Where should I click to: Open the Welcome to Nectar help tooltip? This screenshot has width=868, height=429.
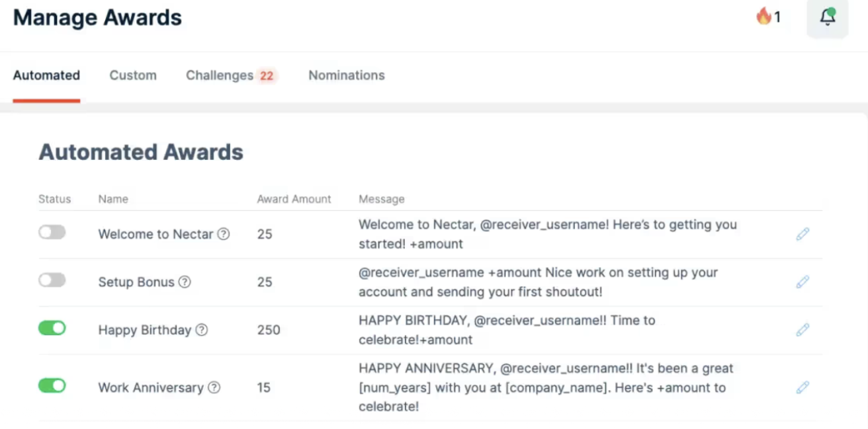(x=224, y=234)
